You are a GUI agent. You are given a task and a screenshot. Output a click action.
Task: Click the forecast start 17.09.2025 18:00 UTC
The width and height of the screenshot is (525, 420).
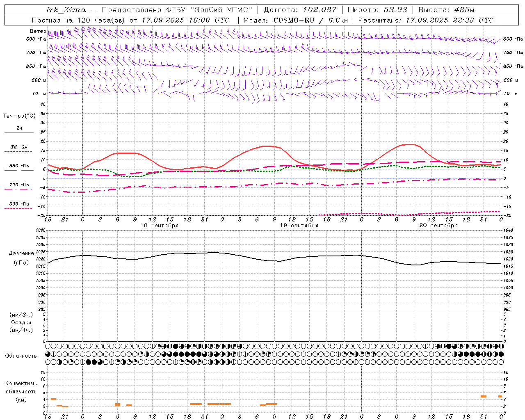(185, 20)
